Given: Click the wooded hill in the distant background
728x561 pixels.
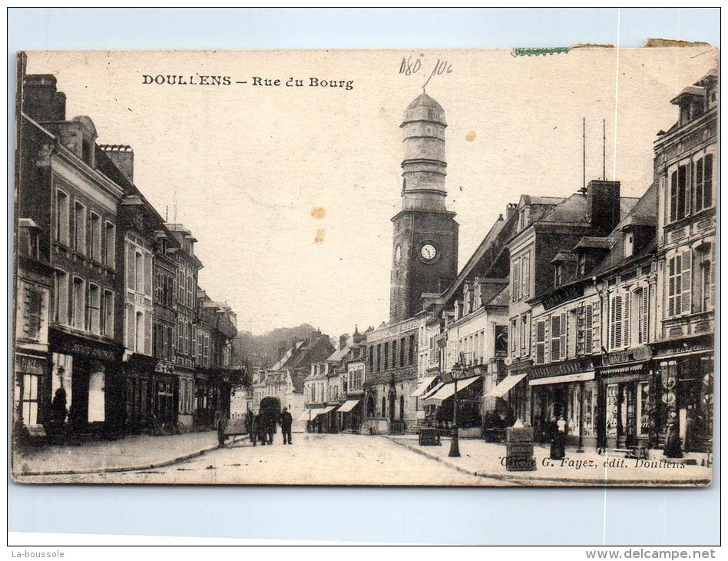Looking at the screenshot, I should pos(273,342).
